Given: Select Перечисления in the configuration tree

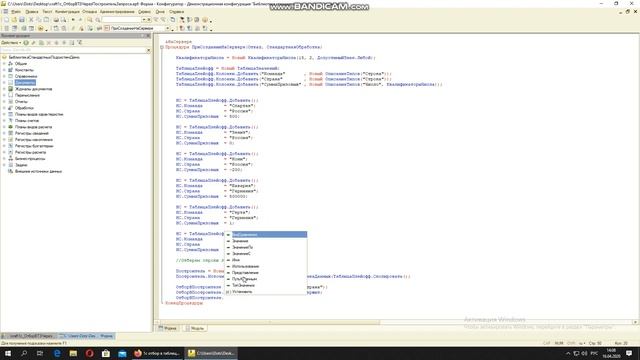Looking at the screenshot, I should [x=27, y=95].
